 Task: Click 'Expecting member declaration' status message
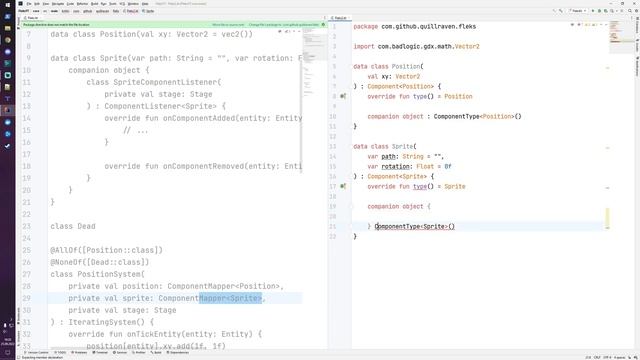pos(42,358)
